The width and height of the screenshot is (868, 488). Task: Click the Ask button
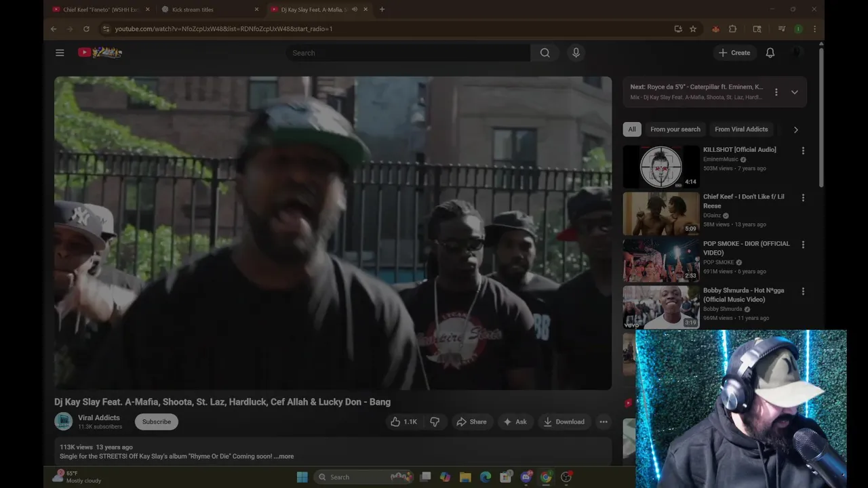pyautogui.click(x=514, y=422)
